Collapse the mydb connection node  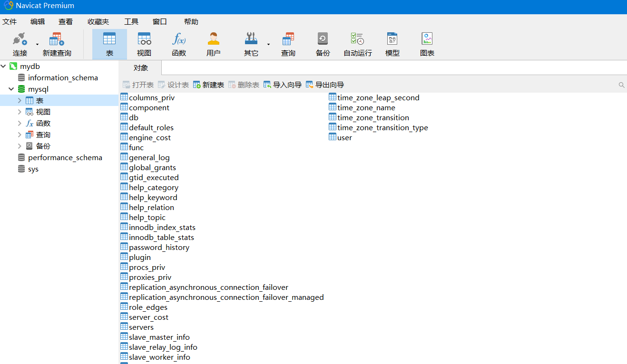3,66
